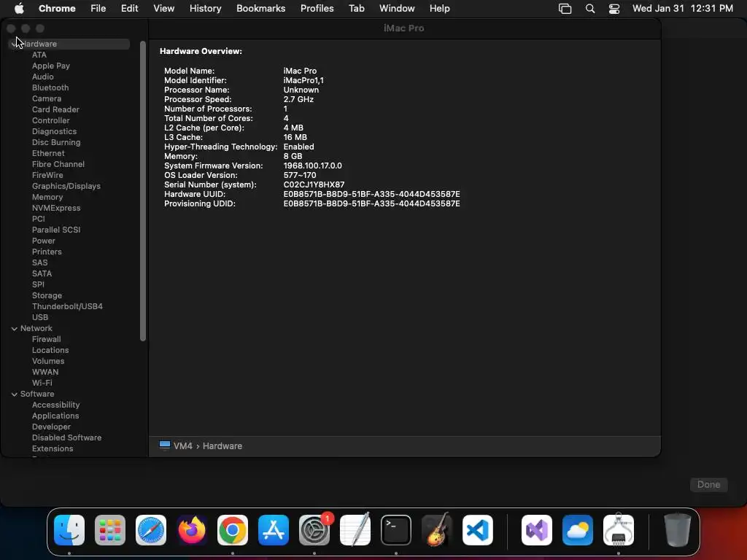Select Ethernet in the sidebar
747x560 pixels.
point(48,153)
